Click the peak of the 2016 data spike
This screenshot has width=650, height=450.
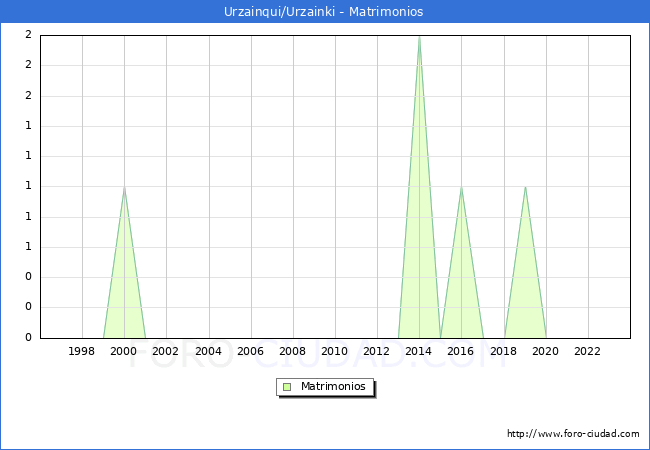click(461, 188)
